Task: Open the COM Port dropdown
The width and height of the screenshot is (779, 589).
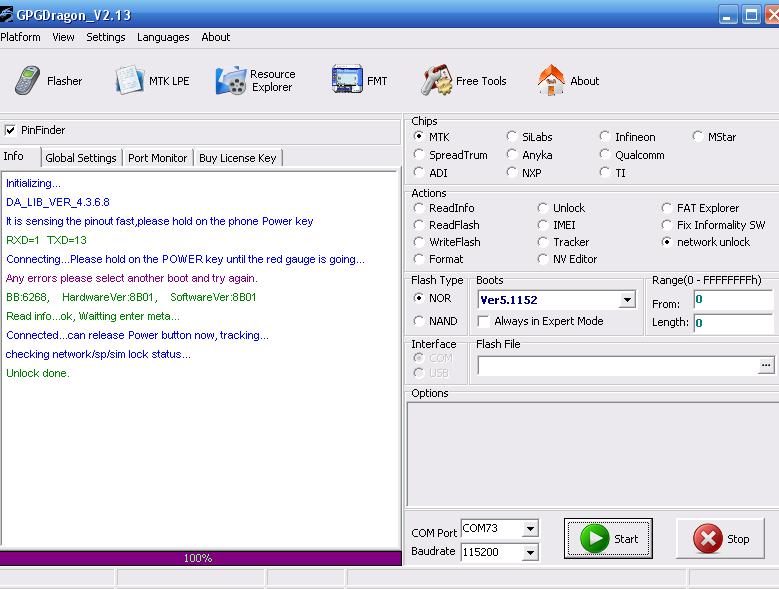Action: coord(531,528)
